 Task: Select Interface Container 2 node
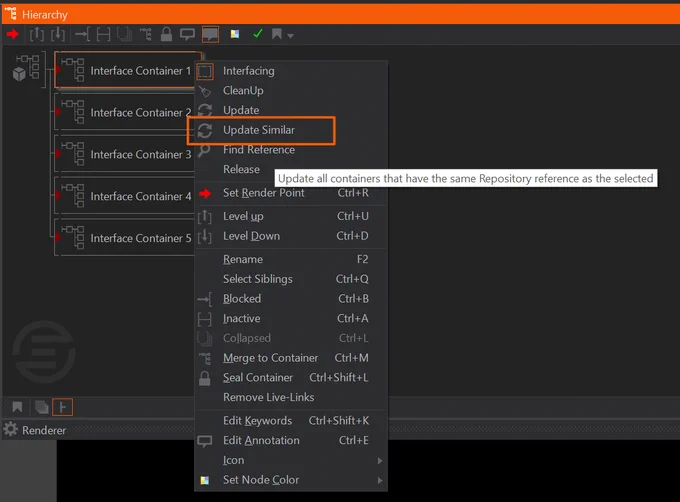[x=124, y=112]
